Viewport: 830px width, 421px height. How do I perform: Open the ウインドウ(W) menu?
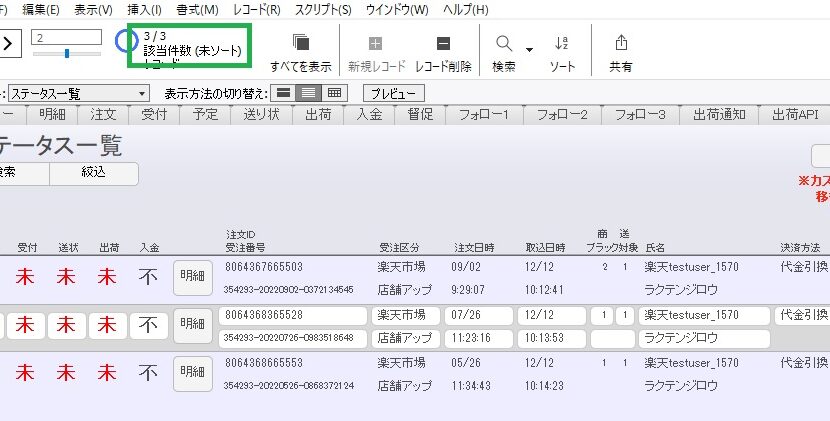click(x=397, y=10)
